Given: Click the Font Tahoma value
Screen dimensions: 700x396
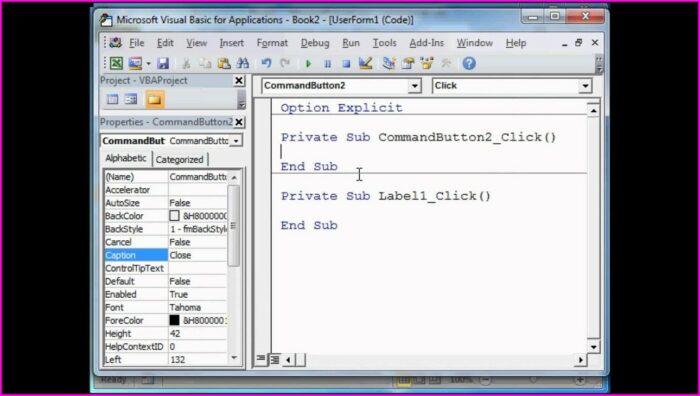Looking at the screenshot, I should [x=198, y=308].
